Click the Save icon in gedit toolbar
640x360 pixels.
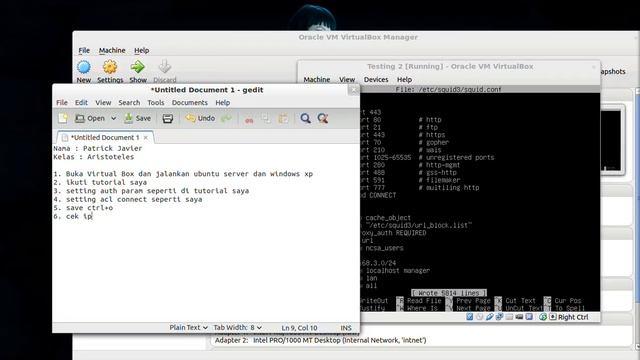129,118
